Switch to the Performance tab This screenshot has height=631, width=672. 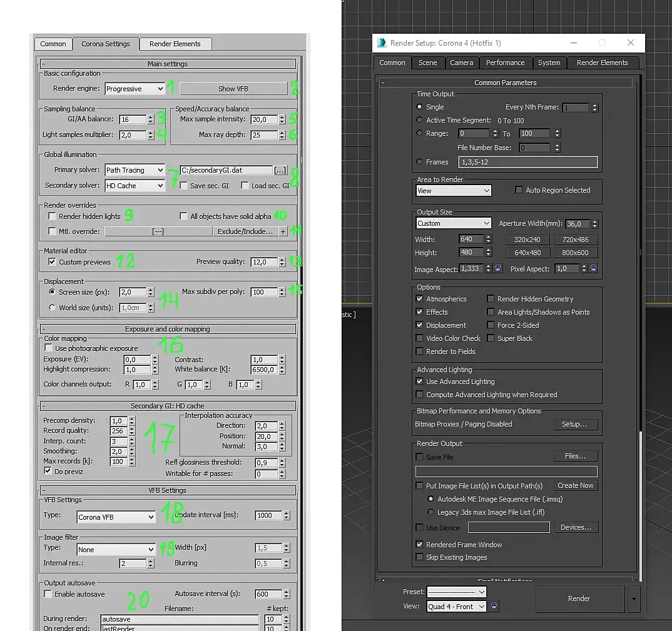pos(506,63)
